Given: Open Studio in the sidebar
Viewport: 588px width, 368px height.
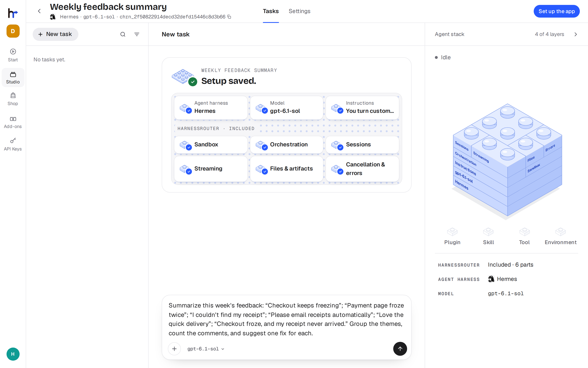Looking at the screenshot, I should click(x=13, y=78).
